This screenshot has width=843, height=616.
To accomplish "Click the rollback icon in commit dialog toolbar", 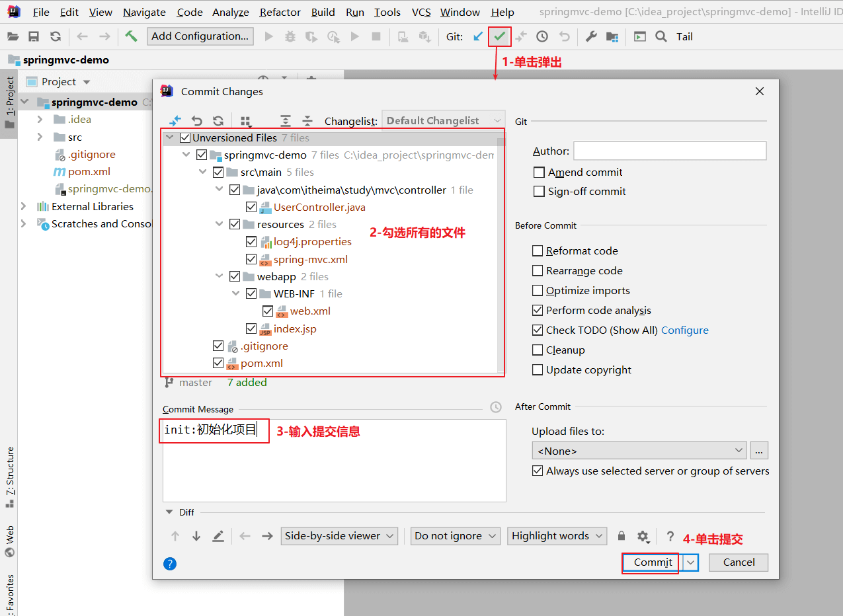I will coord(197,121).
